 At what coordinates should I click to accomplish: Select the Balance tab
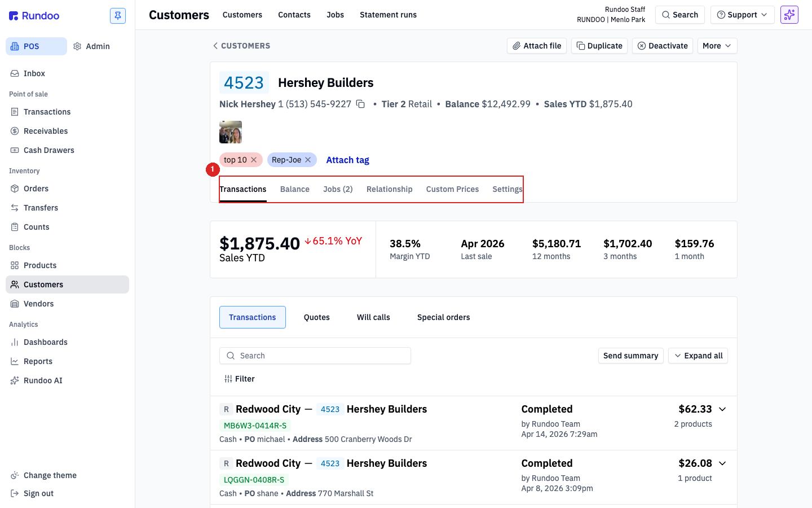pos(295,189)
